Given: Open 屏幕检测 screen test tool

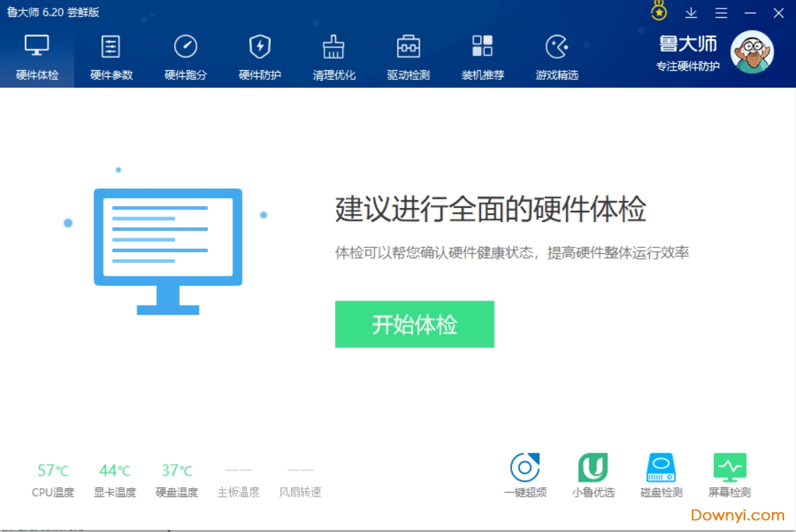Looking at the screenshot, I should pos(729,475).
